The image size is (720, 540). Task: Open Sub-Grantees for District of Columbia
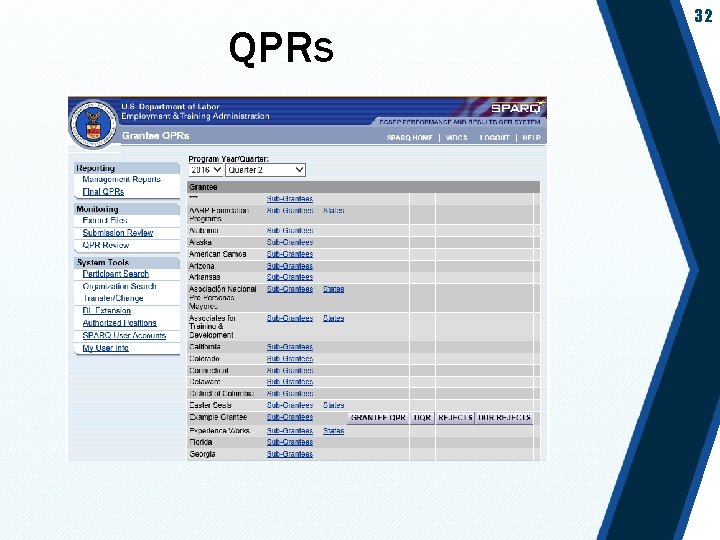click(x=290, y=394)
